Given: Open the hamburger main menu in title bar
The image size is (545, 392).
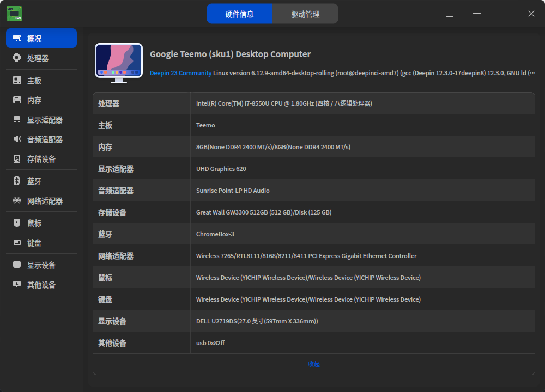Looking at the screenshot, I should pos(450,14).
